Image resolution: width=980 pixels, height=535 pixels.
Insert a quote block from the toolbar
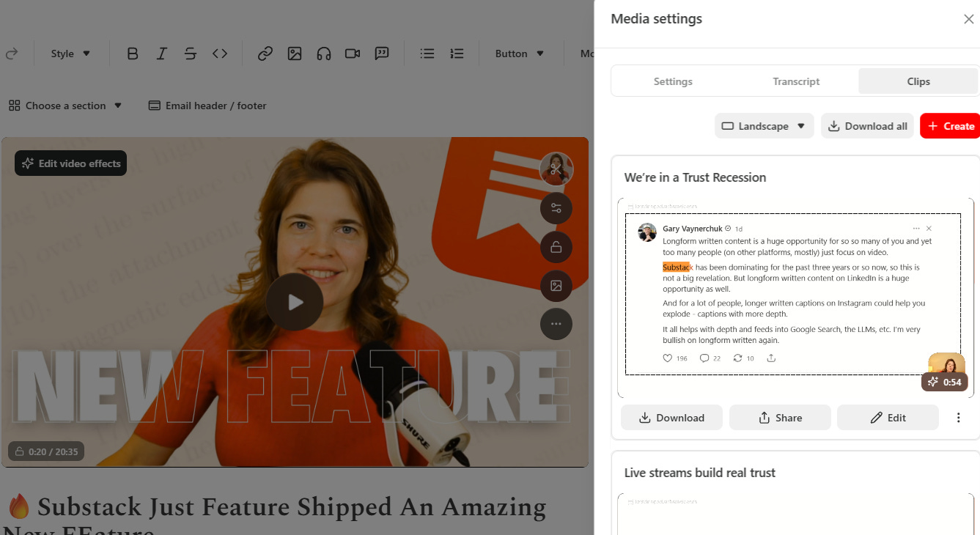click(x=382, y=53)
